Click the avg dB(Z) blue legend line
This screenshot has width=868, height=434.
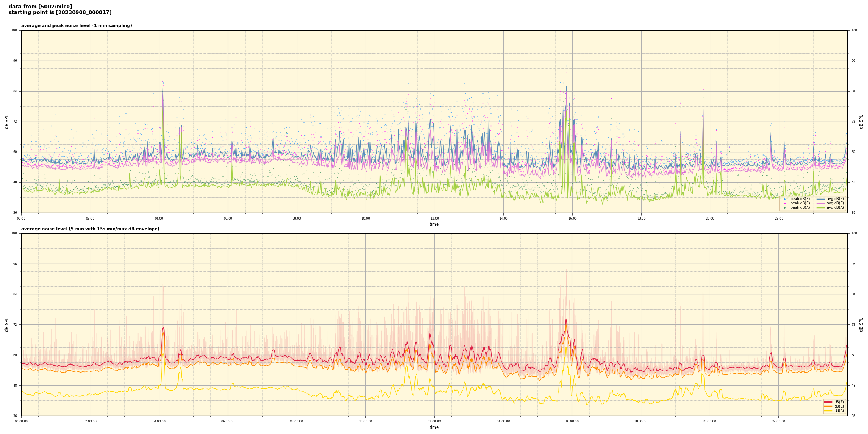pos(820,199)
